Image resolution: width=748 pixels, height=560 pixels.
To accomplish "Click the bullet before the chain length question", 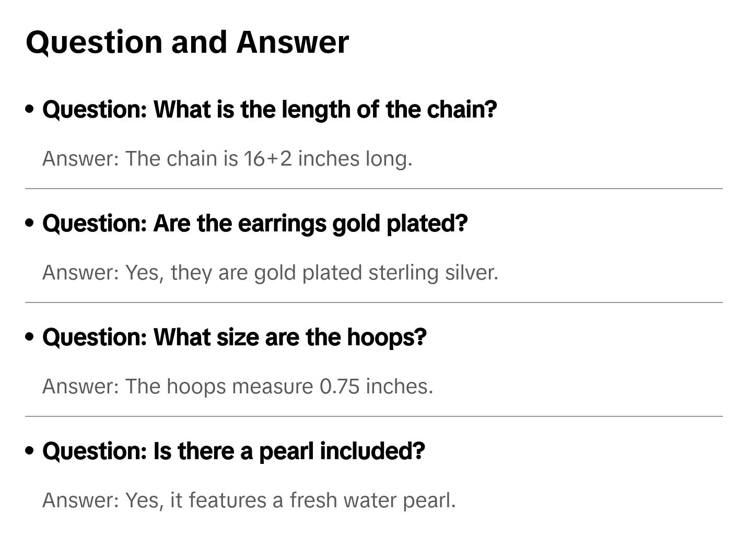I will (x=30, y=109).
